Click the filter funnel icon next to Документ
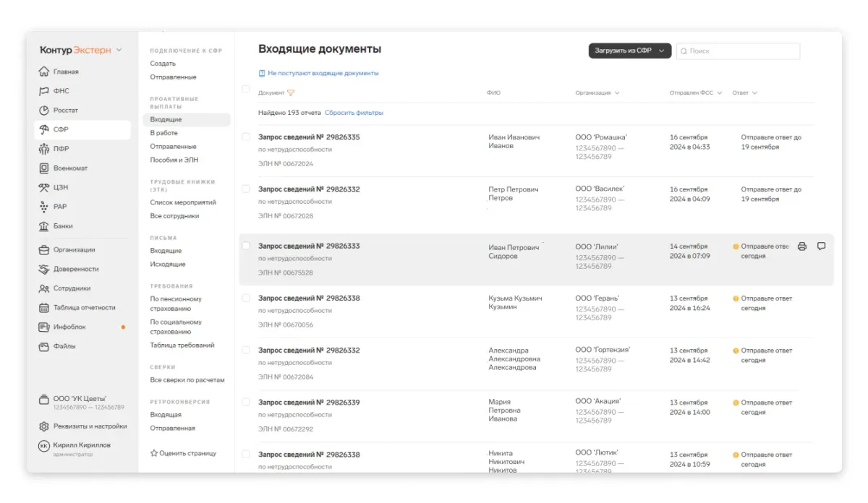Image resolution: width=868 pixels, height=503 pixels. (291, 93)
